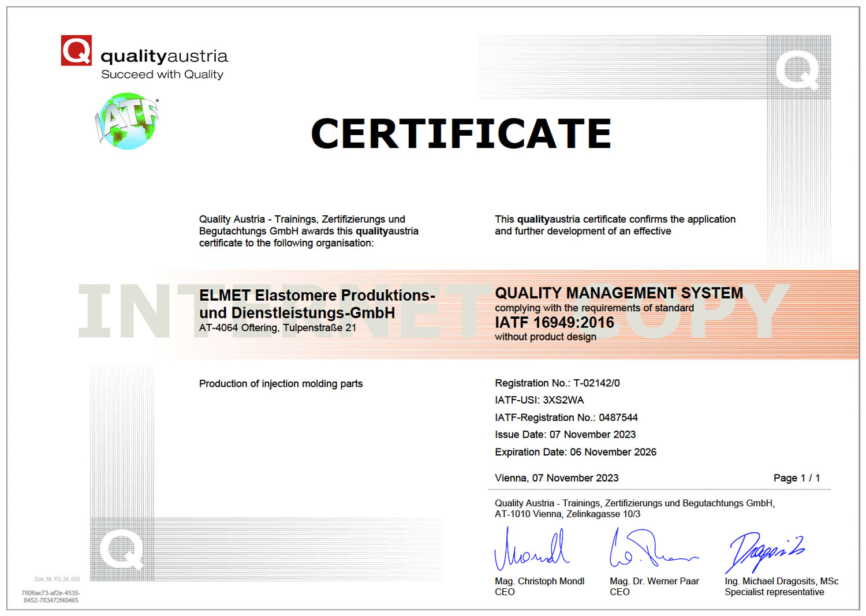Click 'and further development of an effective' line
The width and height of the screenshot is (866, 616).
click(583, 231)
